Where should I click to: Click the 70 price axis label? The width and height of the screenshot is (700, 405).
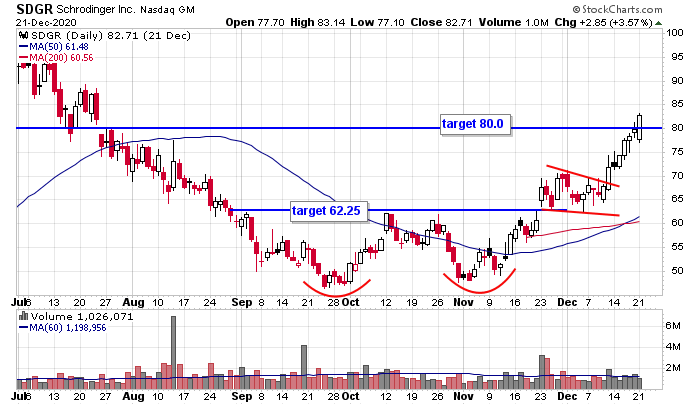[677, 175]
